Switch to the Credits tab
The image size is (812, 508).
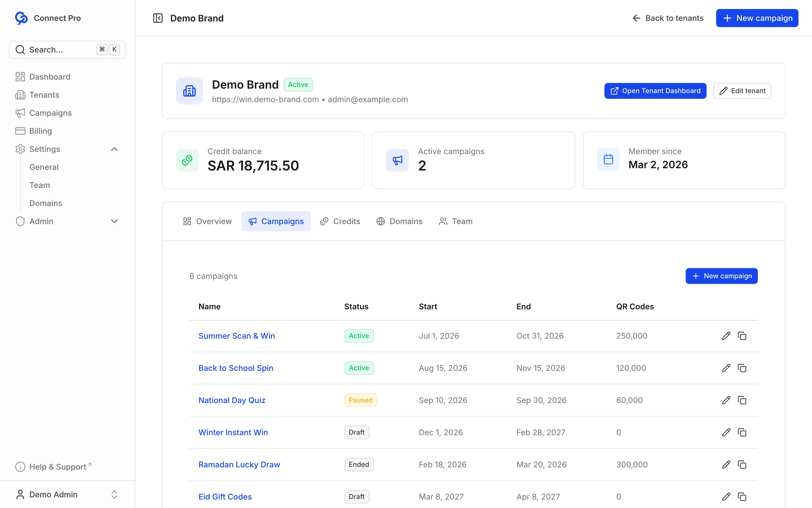pyautogui.click(x=340, y=221)
